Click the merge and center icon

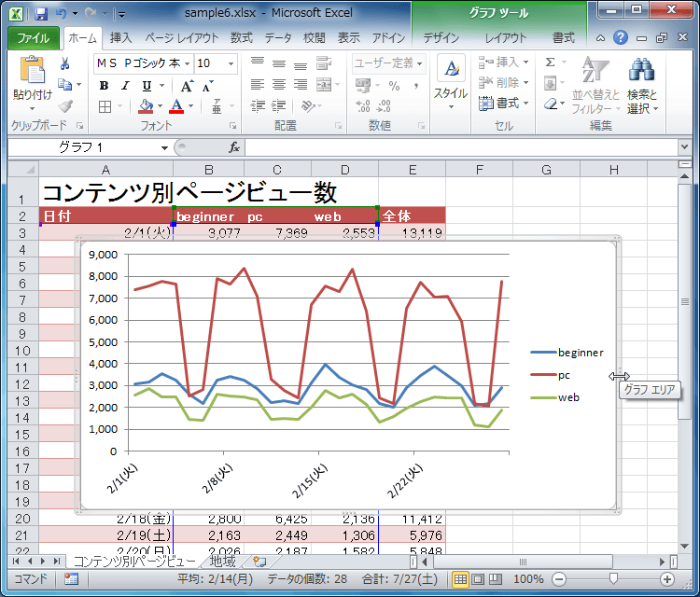click(324, 85)
